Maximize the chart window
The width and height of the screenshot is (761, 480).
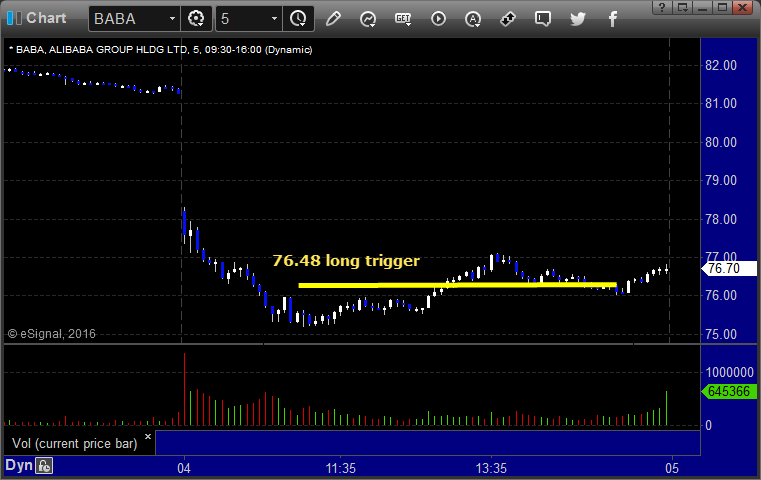tap(722, 7)
